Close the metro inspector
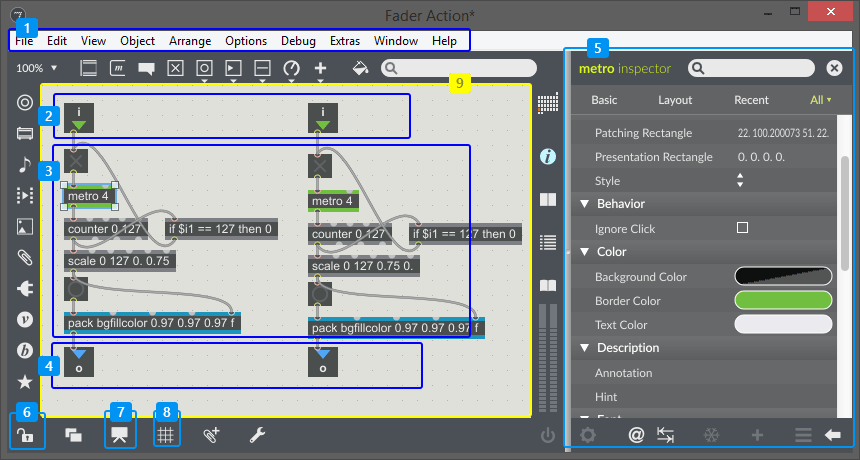This screenshot has height=460, width=860. pyautogui.click(x=834, y=68)
